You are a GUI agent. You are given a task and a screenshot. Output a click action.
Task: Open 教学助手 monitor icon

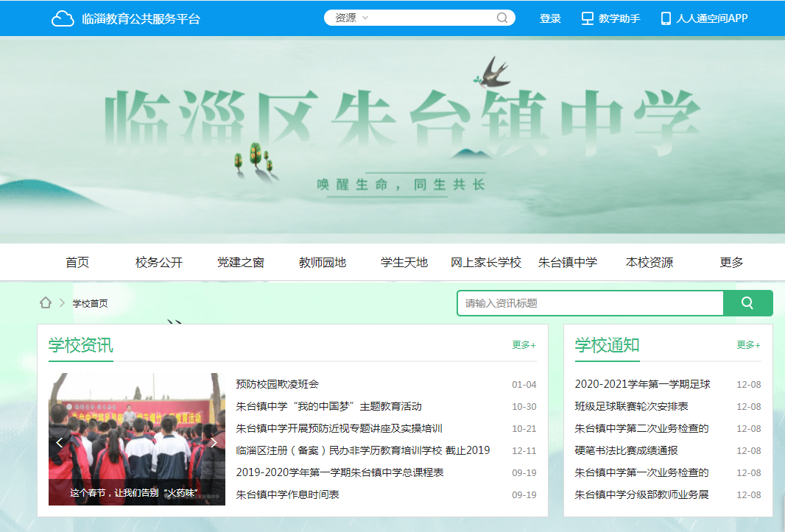pyautogui.click(x=587, y=18)
